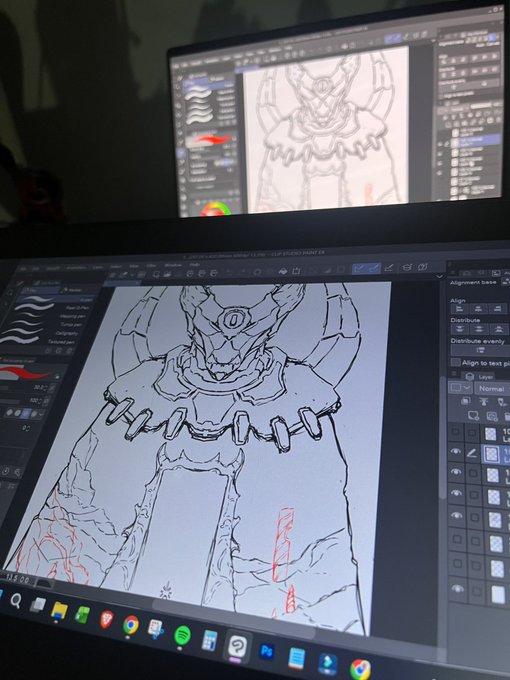This screenshot has width=510, height=680.
Task: Open the layer color dropdown beside Normal
Action: tap(461, 387)
